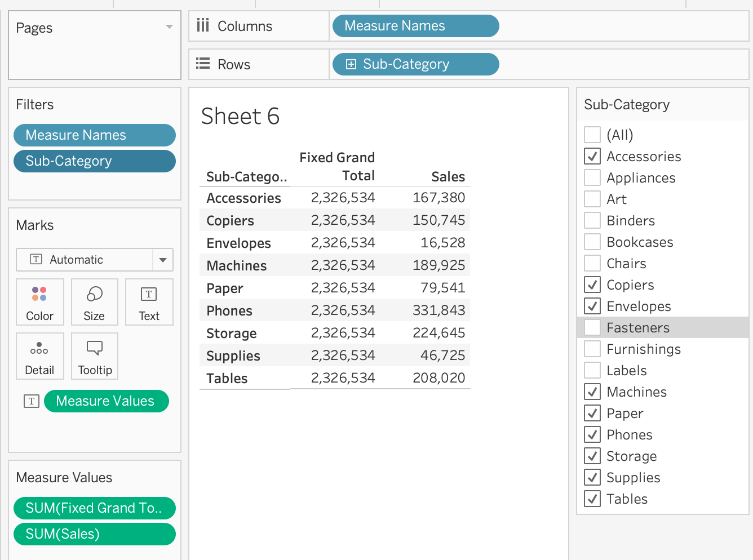
Task: Click the Columns shelf icon
Action: pos(203,25)
